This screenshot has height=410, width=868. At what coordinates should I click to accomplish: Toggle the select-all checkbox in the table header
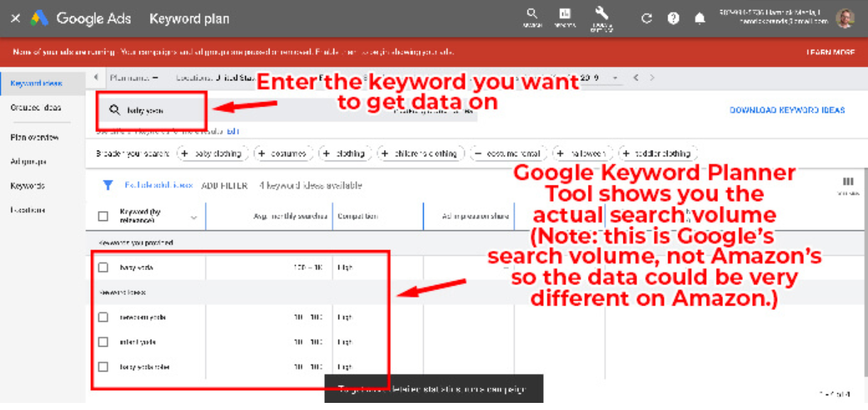click(103, 216)
